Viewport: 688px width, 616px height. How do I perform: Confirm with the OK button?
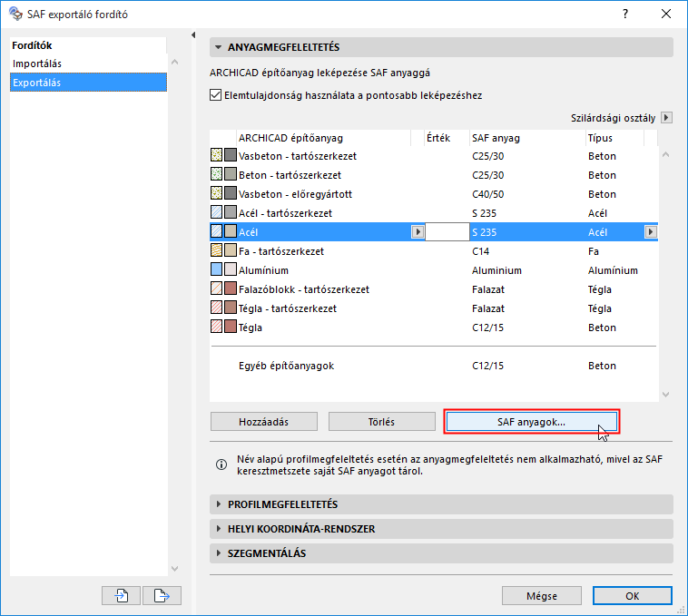click(x=633, y=596)
